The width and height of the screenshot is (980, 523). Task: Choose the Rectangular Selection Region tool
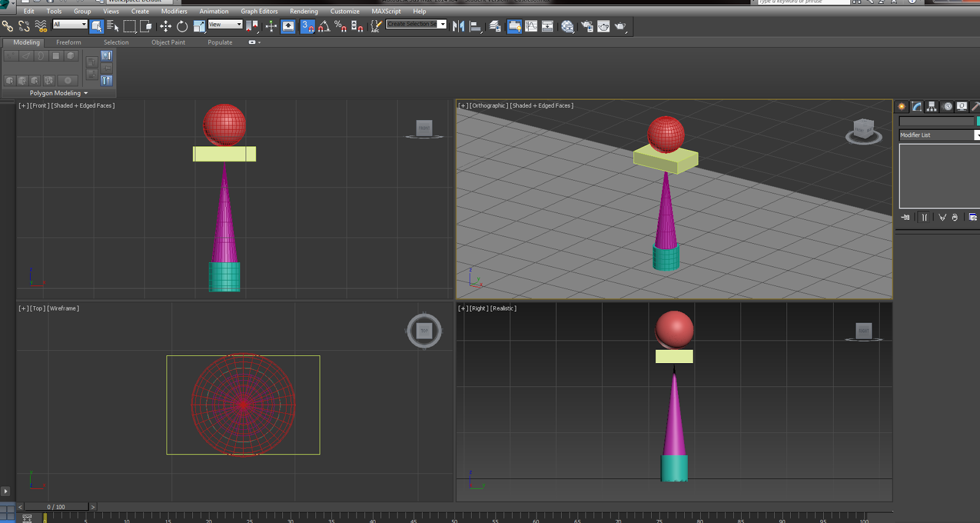click(129, 26)
